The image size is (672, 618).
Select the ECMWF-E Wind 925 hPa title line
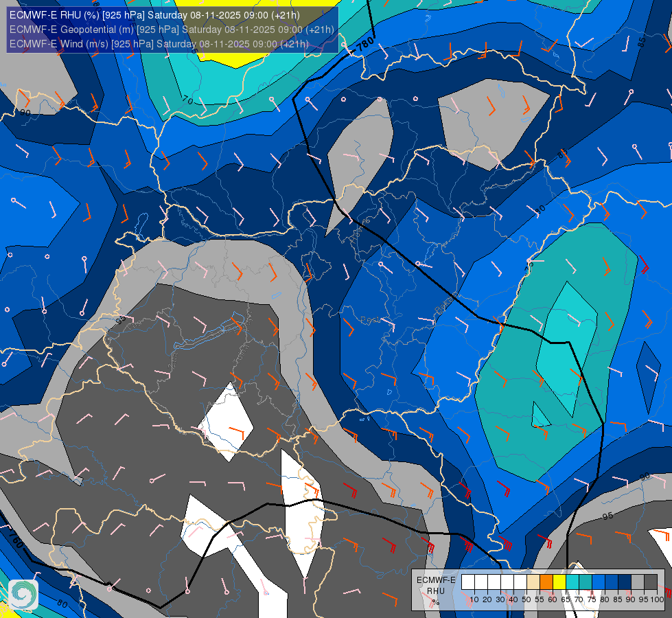tap(159, 44)
